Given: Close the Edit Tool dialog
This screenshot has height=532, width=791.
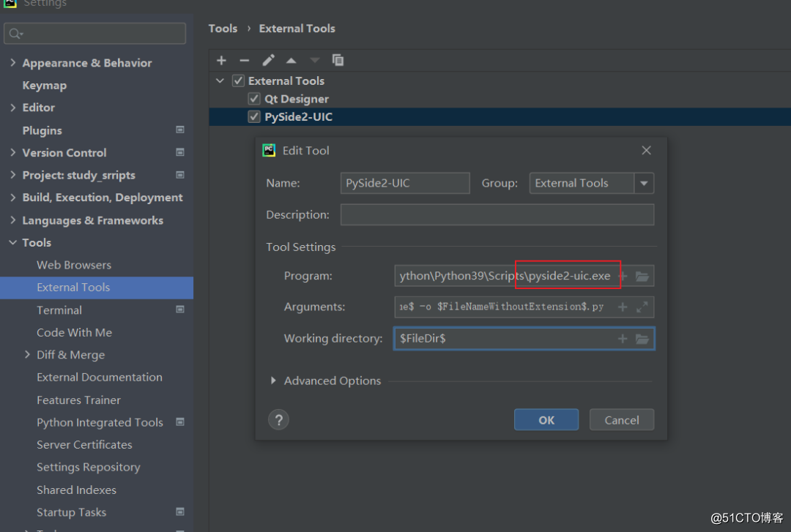Looking at the screenshot, I should click(646, 150).
